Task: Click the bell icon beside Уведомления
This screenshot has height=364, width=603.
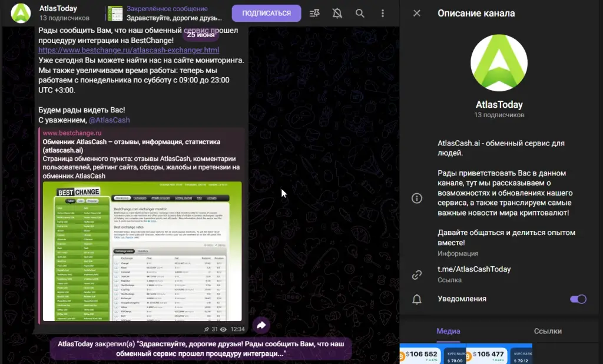Action: [417, 299]
